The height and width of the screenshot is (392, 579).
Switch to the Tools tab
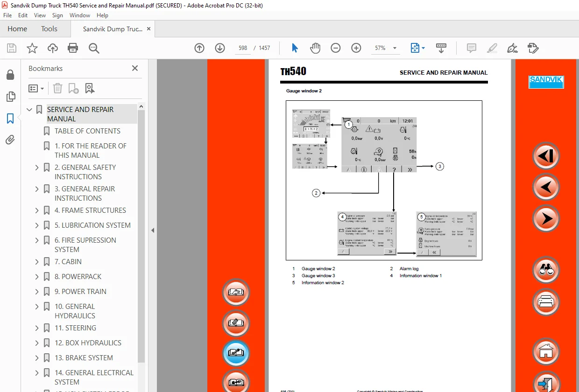(x=49, y=29)
